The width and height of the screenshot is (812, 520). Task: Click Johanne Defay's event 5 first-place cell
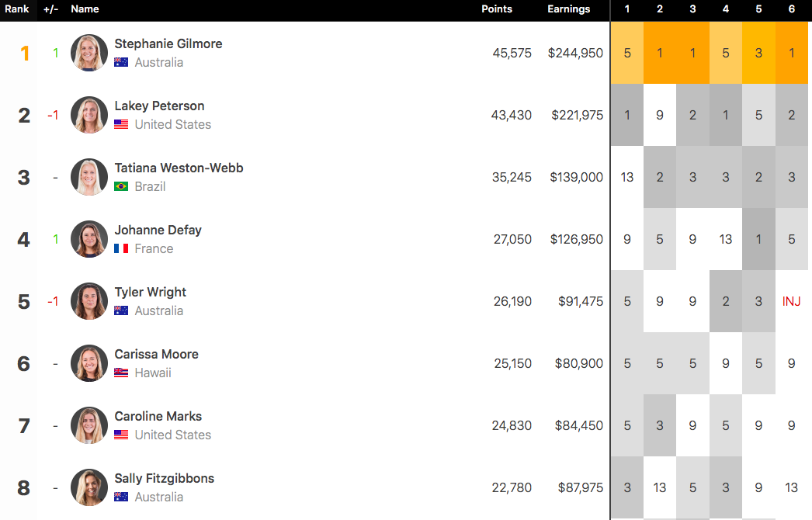[758, 239]
